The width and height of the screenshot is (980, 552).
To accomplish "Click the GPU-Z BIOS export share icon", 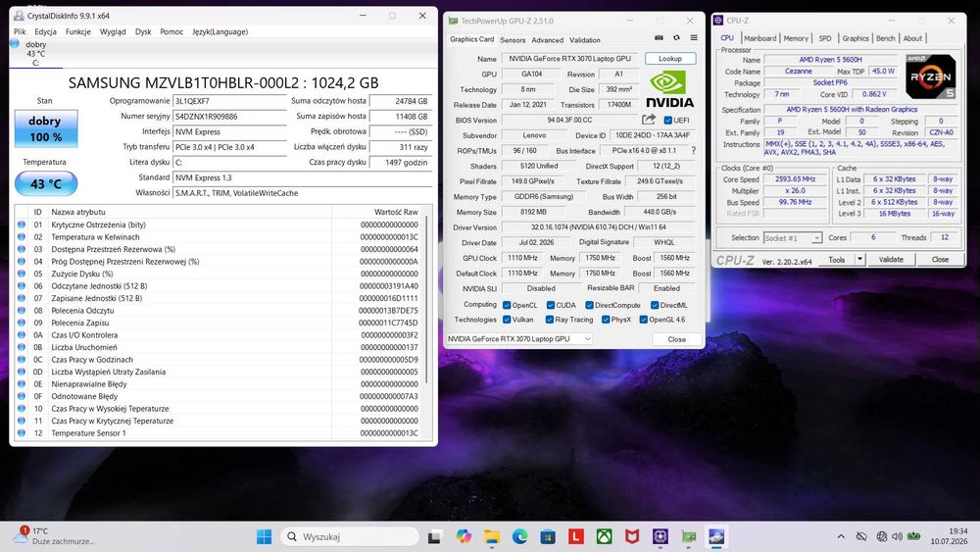I will click(649, 120).
